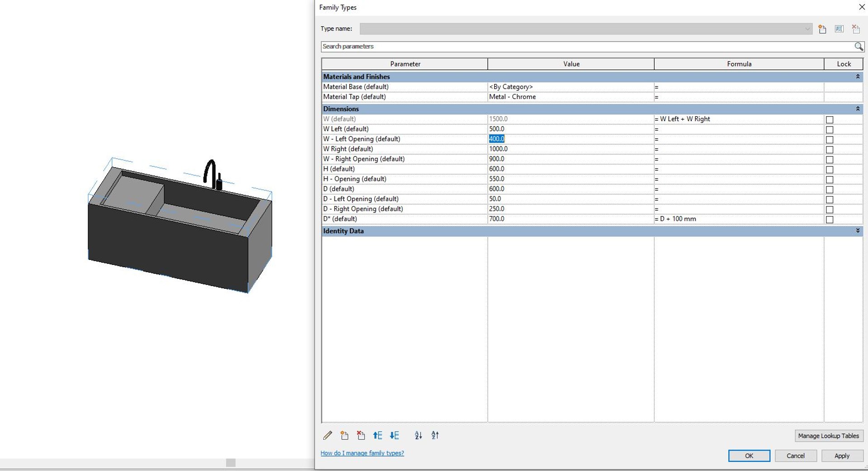The height and width of the screenshot is (471, 868).
Task: Click the Move Parameter Down icon
Action: pyautogui.click(x=394, y=435)
